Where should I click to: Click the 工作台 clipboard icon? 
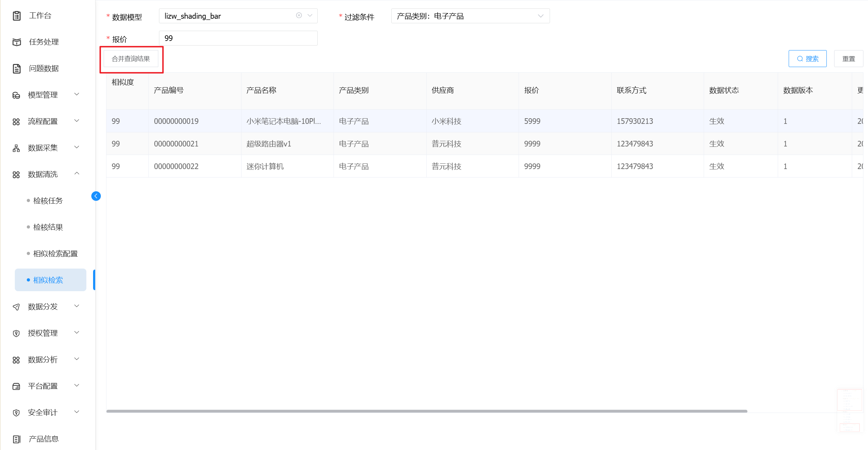17,16
